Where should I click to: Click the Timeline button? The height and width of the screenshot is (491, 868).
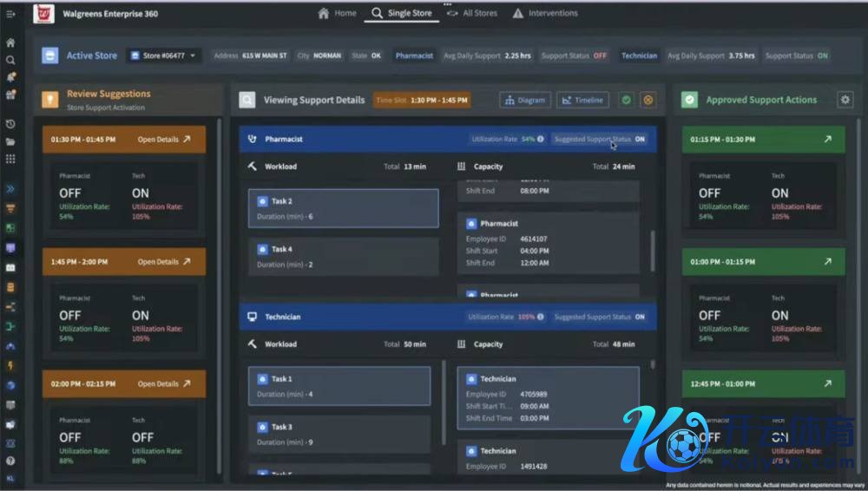pyautogui.click(x=582, y=101)
